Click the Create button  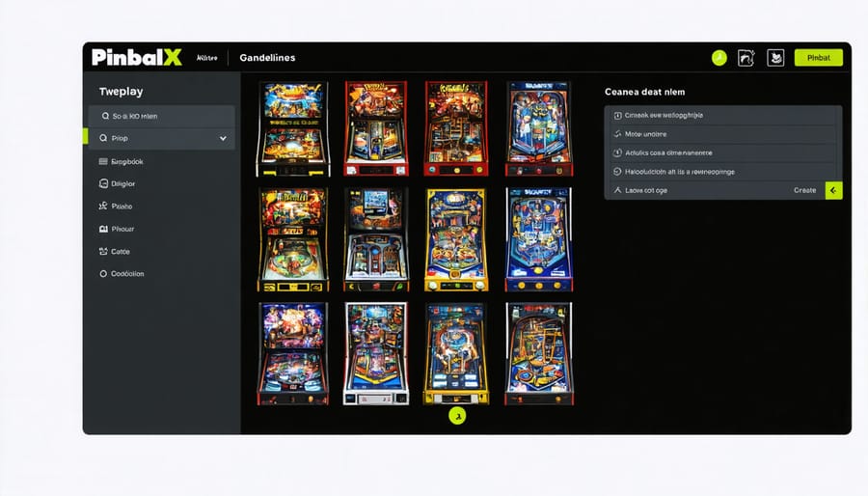805,190
